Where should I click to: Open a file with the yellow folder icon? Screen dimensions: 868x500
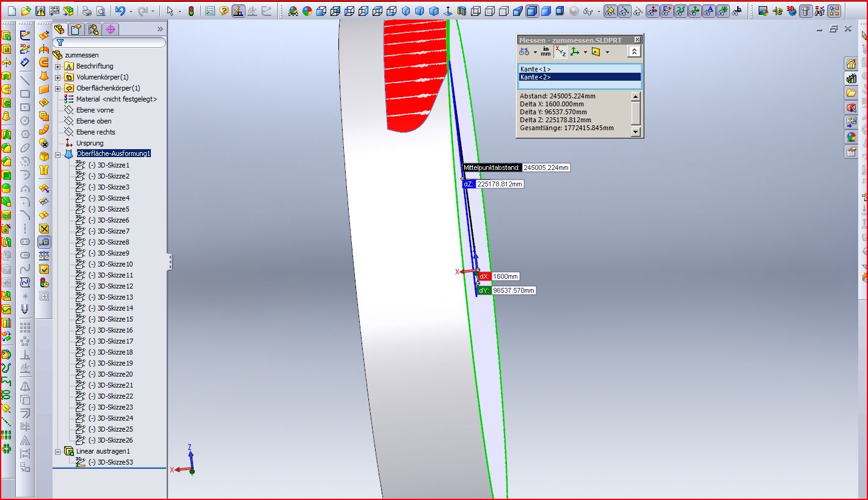click(26, 11)
